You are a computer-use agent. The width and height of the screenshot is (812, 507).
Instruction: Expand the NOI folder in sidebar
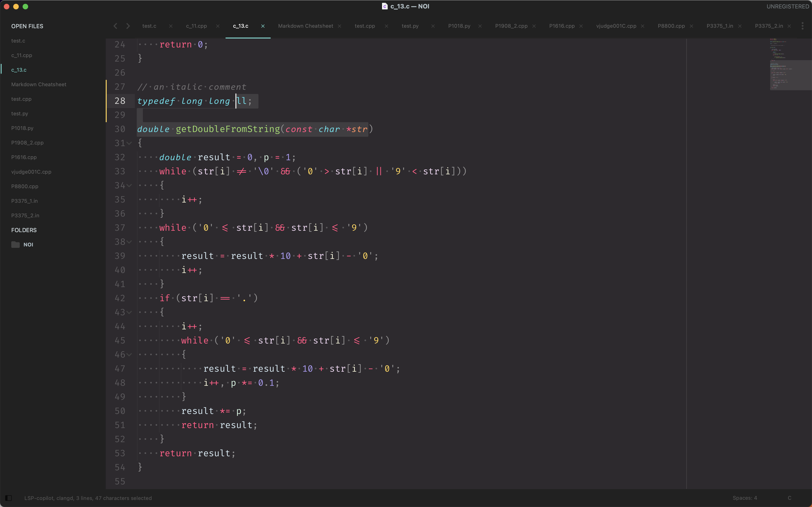pos(28,245)
